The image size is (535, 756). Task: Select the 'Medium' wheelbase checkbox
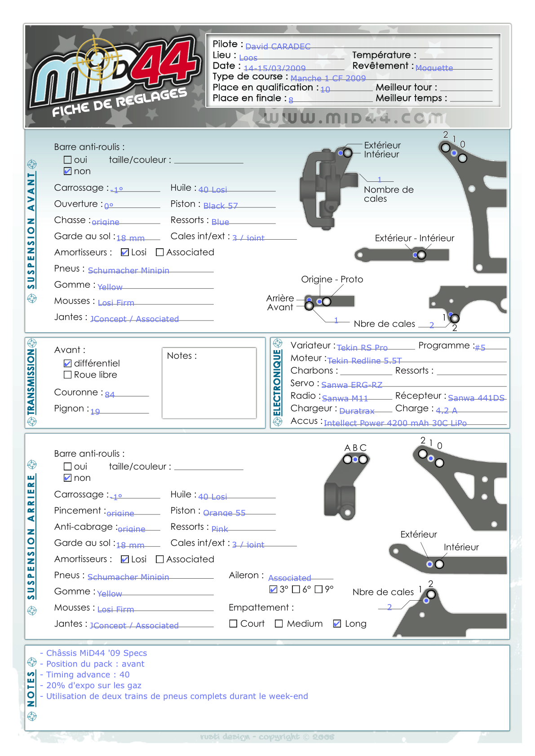pos(279,624)
